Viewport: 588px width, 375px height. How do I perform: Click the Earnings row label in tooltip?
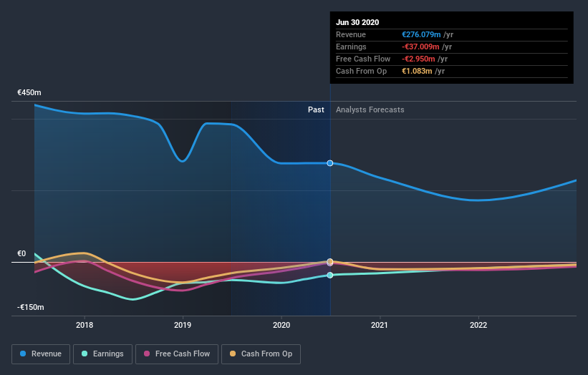point(351,47)
